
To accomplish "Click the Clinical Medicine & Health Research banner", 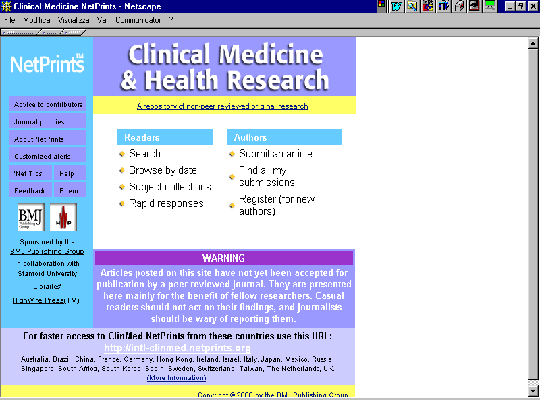I will coord(225,66).
